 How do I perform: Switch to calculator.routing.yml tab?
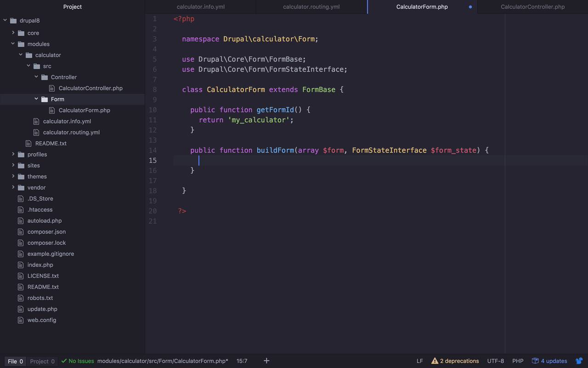(311, 7)
